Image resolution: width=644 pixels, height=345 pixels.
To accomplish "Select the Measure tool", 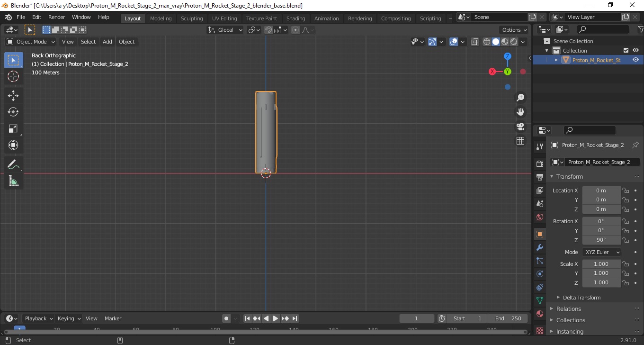I will coord(13,182).
